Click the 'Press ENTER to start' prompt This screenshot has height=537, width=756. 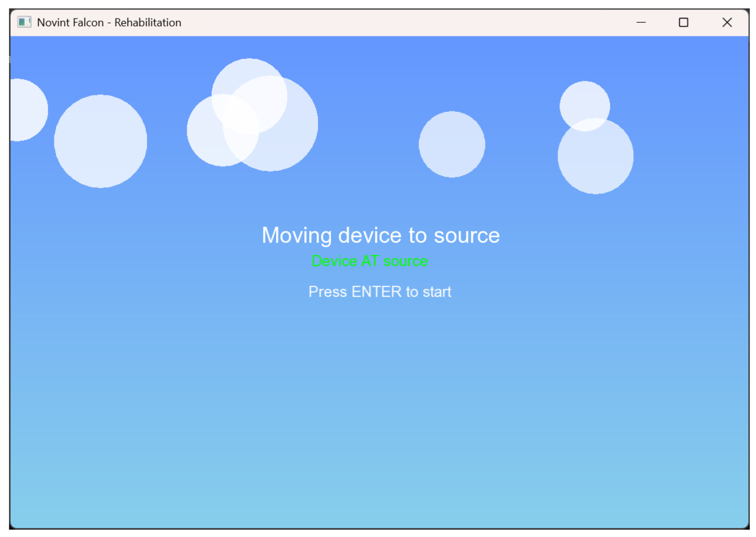(x=379, y=291)
